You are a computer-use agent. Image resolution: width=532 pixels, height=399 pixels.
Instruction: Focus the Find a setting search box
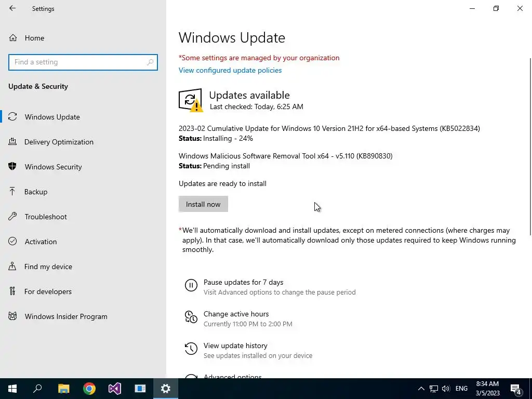point(83,62)
